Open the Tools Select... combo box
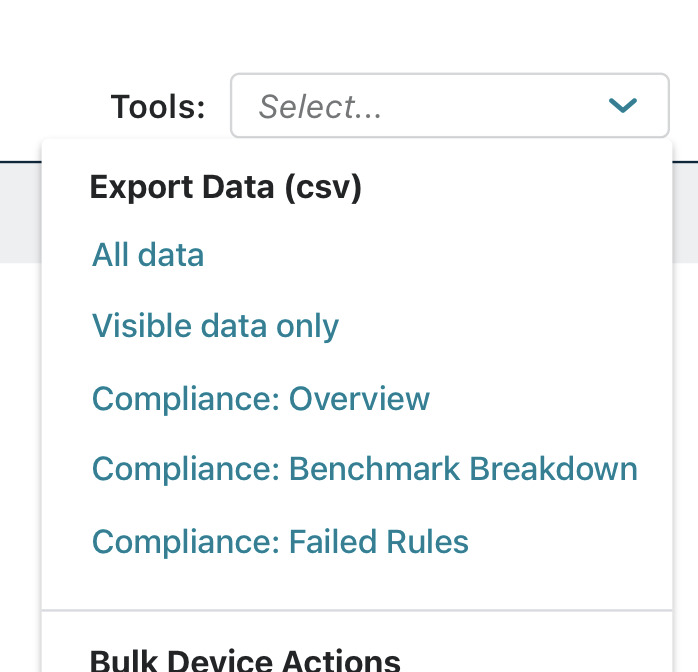The height and width of the screenshot is (672, 698). click(x=450, y=105)
